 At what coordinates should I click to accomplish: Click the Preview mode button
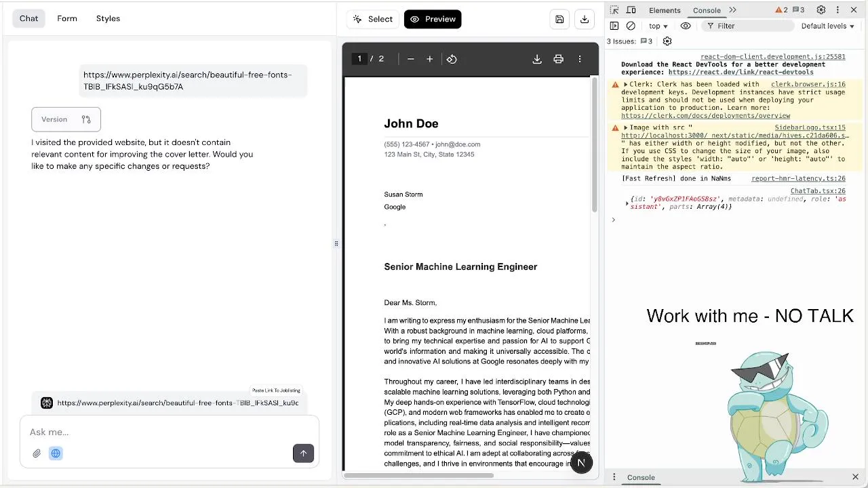pyautogui.click(x=433, y=19)
